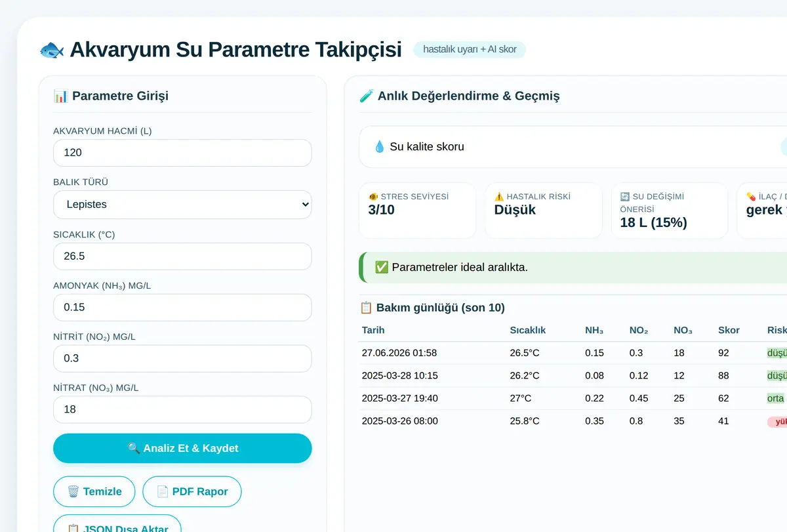
Task: Click the Temizle button
Action: [x=94, y=492]
